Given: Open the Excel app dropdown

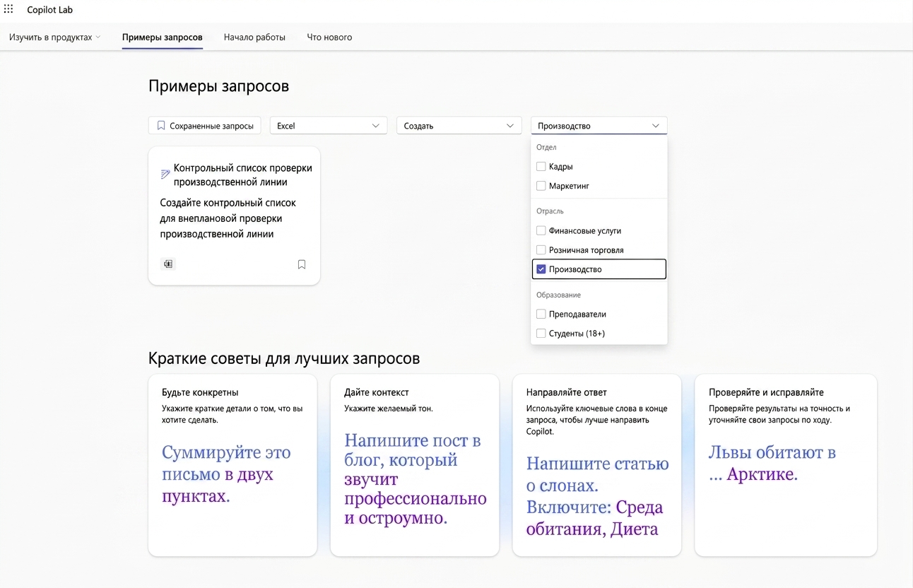Looking at the screenshot, I should pos(328,126).
